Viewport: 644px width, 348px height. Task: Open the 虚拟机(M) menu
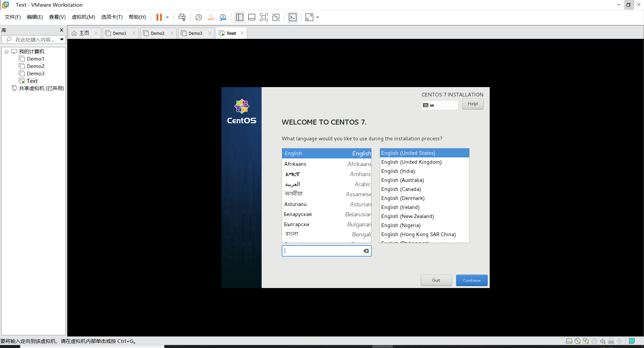(x=84, y=17)
